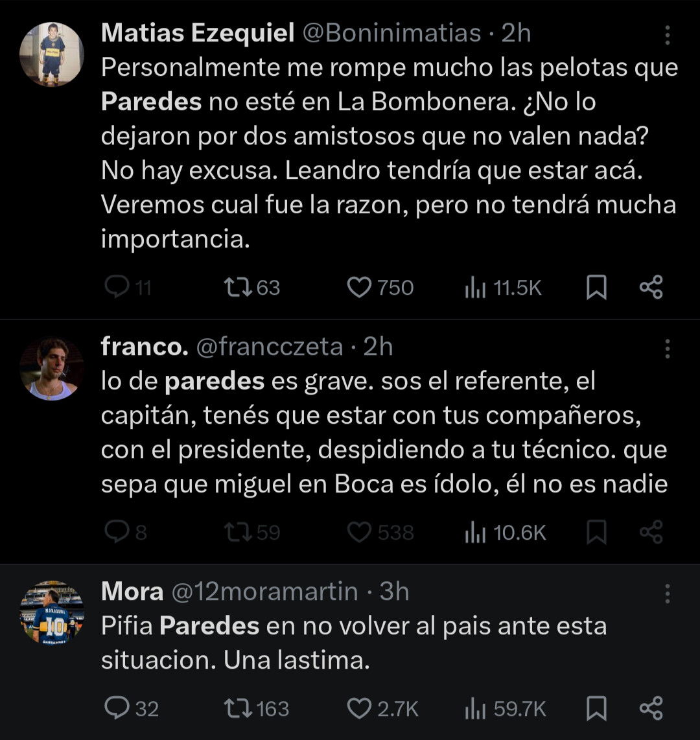
Task: Share Matias Ezequiel's tweet
Action: [x=651, y=287]
